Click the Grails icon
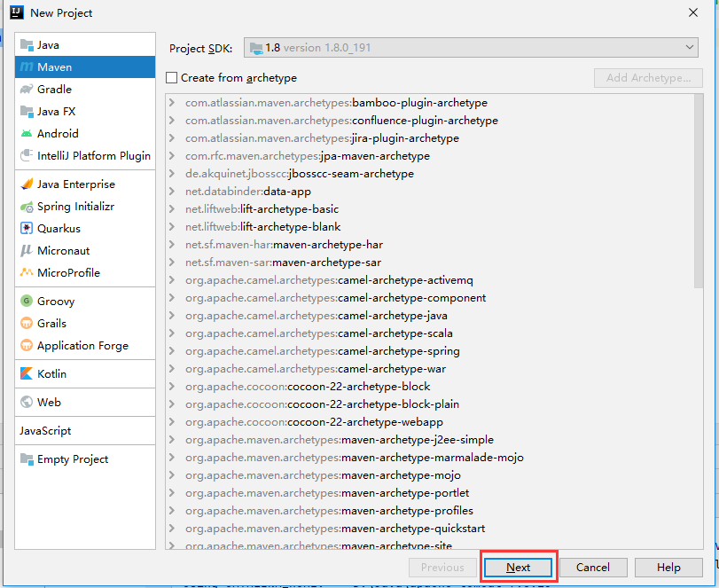This screenshot has height=588, width=719. 27,324
